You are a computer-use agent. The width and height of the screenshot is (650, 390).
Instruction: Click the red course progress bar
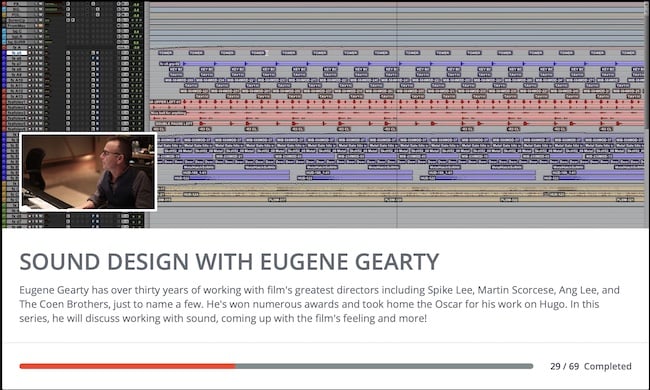127,366
